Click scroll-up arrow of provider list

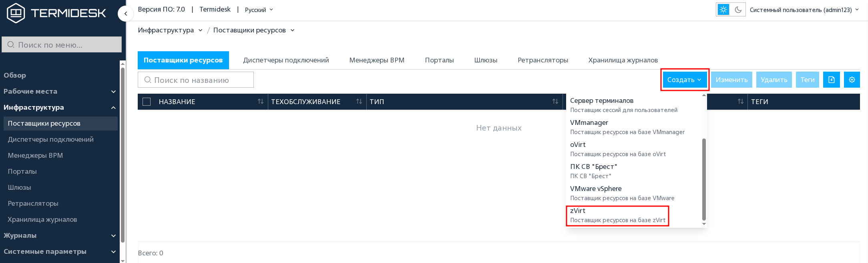point(704,95)
